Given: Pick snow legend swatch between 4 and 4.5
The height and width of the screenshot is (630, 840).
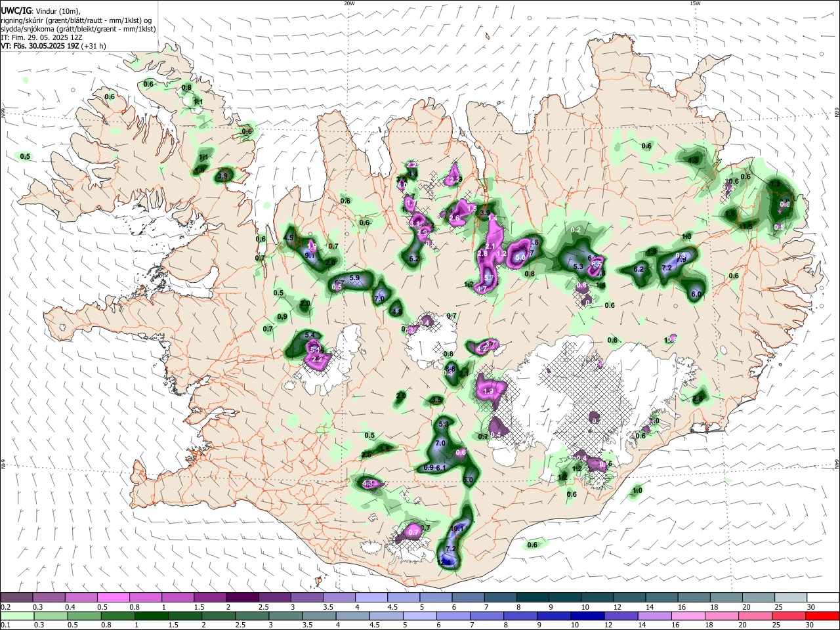Looking at the screenshot, I should click(x=371, y=597).
